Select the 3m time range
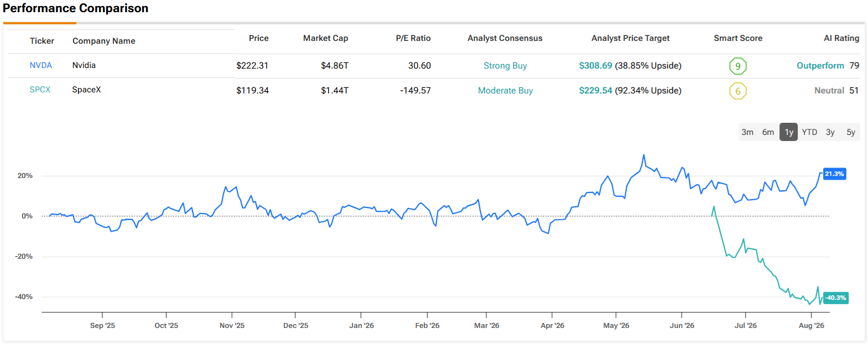Viewport: 868px width, 344px height. pos(747,132)
